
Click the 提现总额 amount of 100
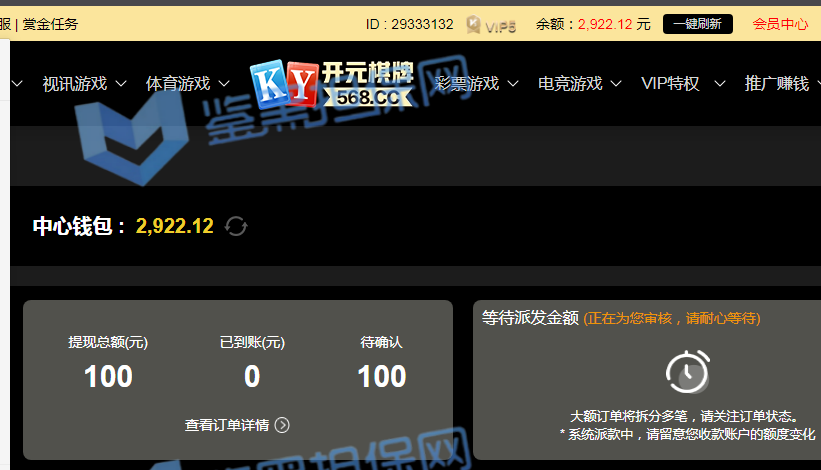pos(108,376)
